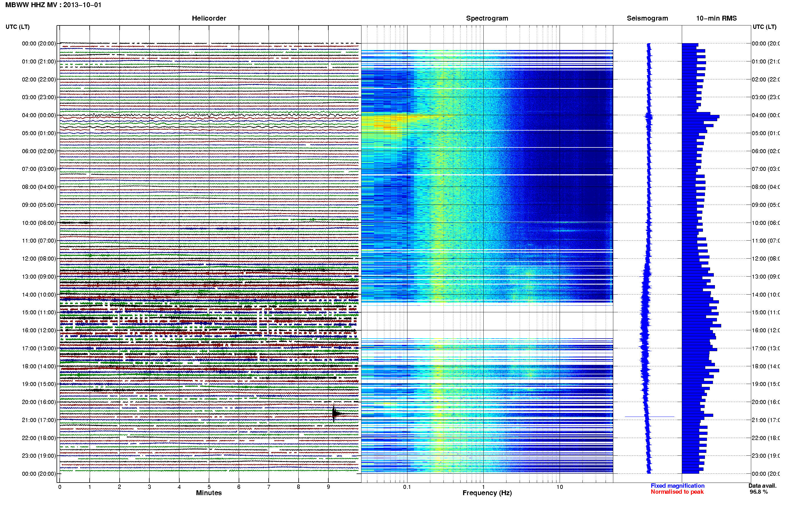Click the 'Data avail.' label
This screenshot has height=508, width=812.
(x=762, y=485)
